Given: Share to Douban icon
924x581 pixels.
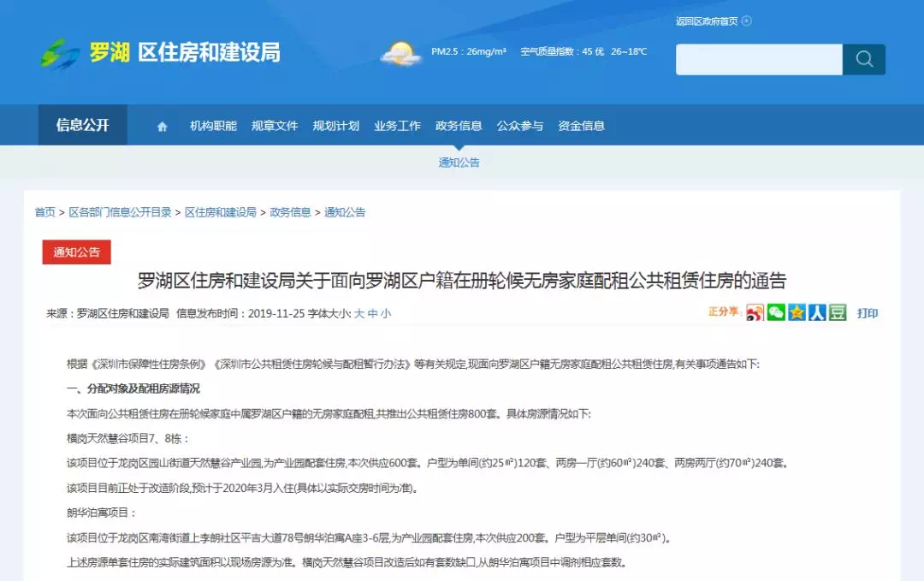Looking at the screenshot, I should pos(838,313).
